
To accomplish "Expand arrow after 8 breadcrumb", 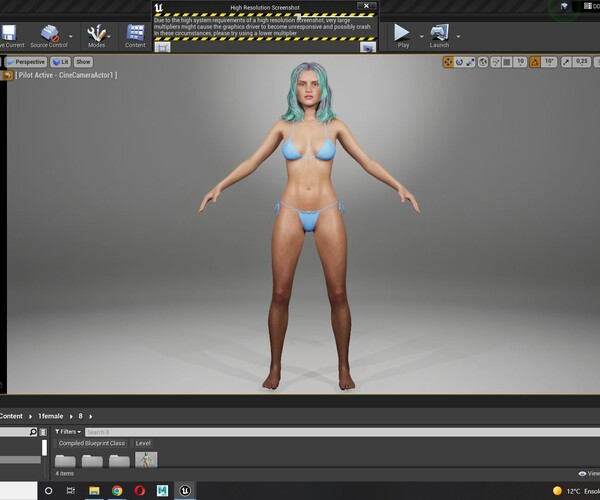I will point(91,416).
